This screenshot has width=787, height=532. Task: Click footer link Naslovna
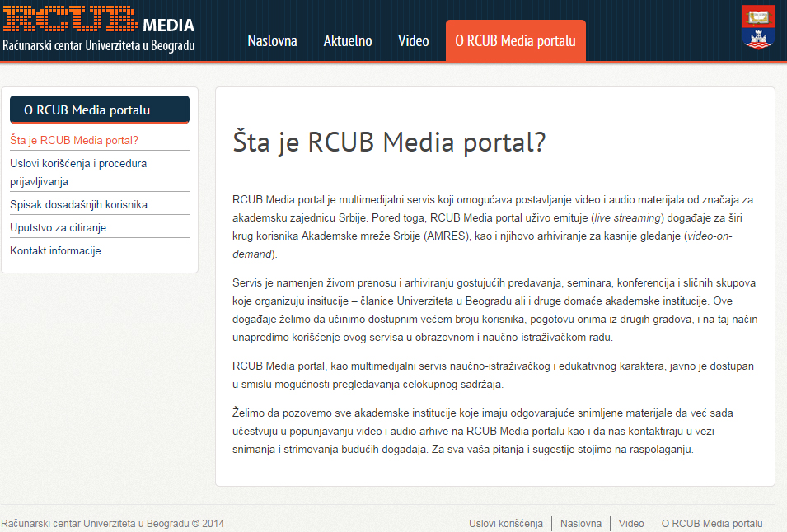581,524
